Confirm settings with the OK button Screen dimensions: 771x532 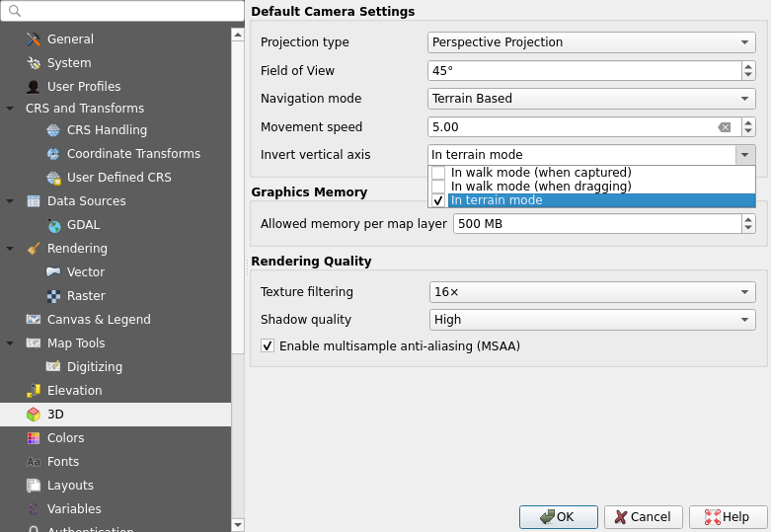pyautogui.click(x=559, y=517)
